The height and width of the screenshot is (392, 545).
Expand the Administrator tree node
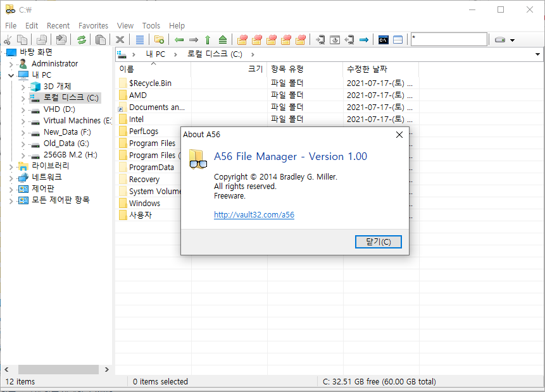pyautogui.click(x=11, y=64)
